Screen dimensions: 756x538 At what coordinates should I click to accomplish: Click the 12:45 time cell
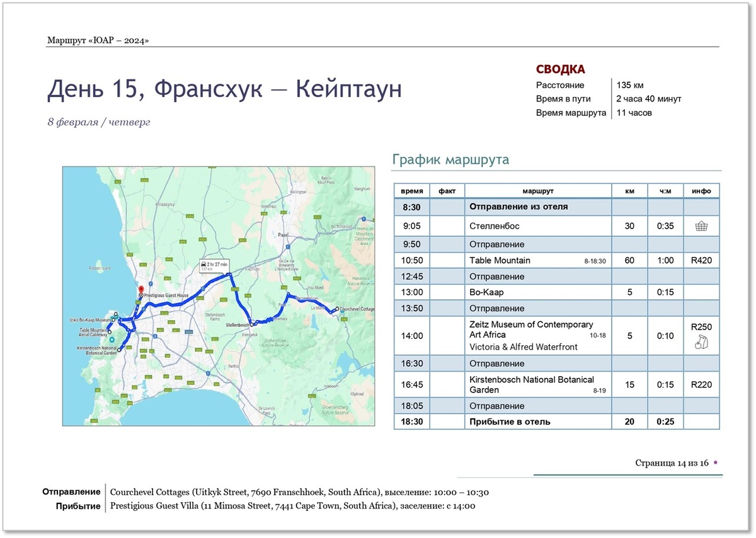(412, 277)
